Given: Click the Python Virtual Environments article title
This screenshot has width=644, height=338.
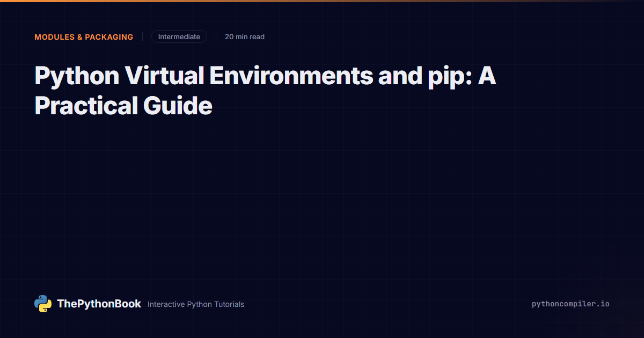Looking at the screenshot, I should tap(265, 91).
